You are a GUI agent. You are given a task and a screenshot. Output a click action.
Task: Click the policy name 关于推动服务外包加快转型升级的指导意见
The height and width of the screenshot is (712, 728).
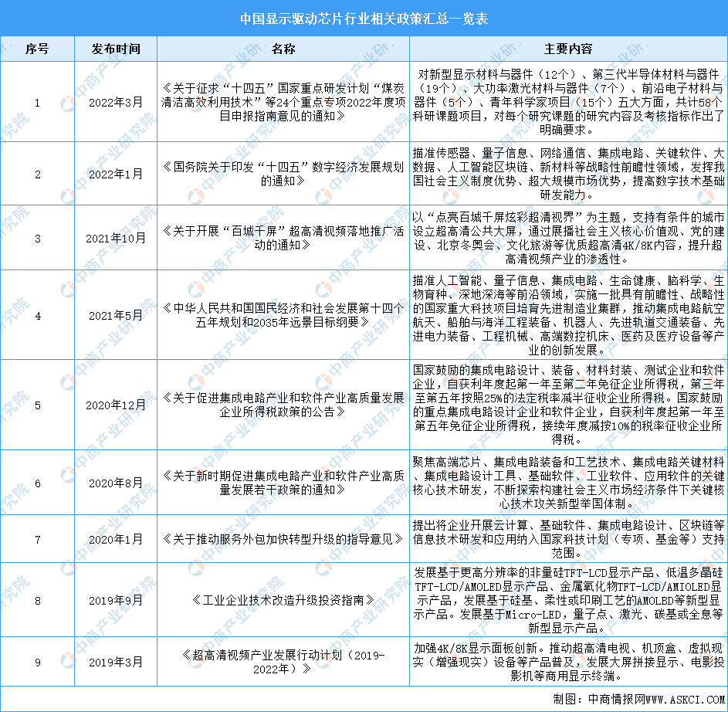coord(283,539)
